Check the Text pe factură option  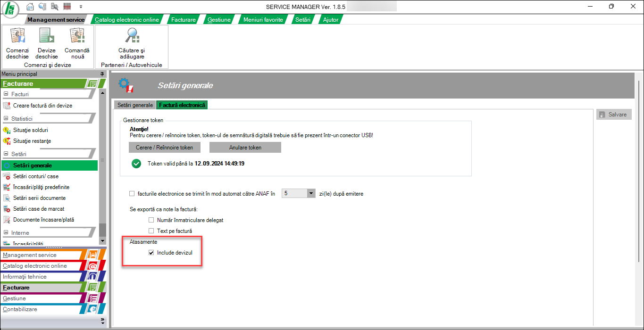point(151,231)
